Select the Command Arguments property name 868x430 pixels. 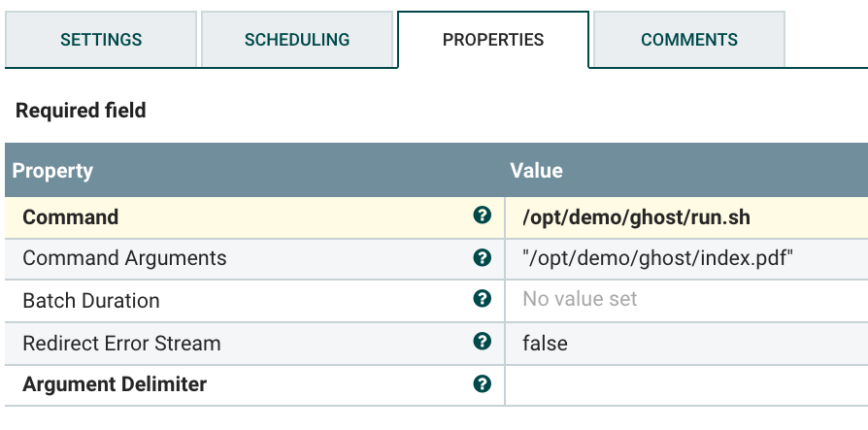[x=124, y=258]
